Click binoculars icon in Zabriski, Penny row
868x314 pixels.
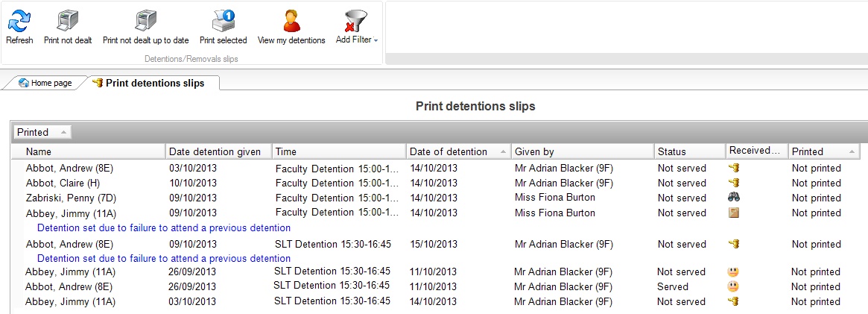tap(734, 197)
